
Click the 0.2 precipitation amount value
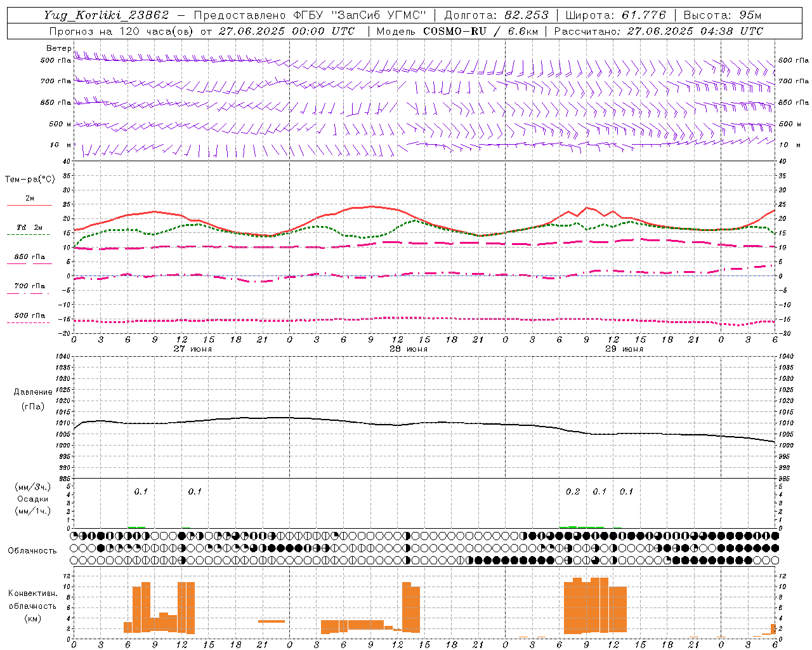tap(573, 492)
